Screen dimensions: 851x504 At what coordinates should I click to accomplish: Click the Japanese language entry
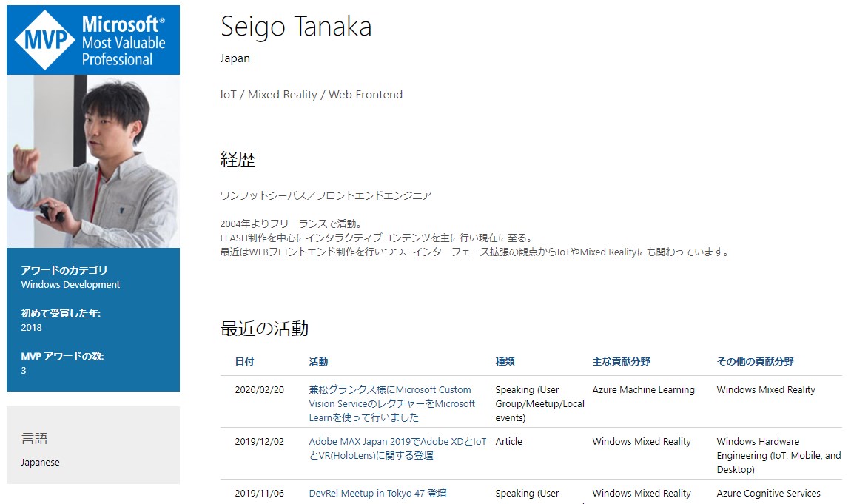click(38, 462)
